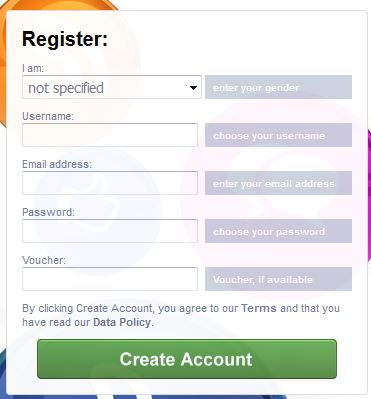Click the black arrow in the gender selector
371x399 pixels.
(x=193, y=88)
